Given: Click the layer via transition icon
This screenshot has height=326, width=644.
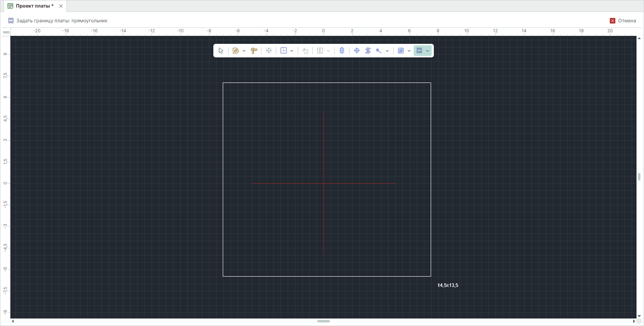Looking at the screenshot, I should pyautogui.click(x=368, y=51).
